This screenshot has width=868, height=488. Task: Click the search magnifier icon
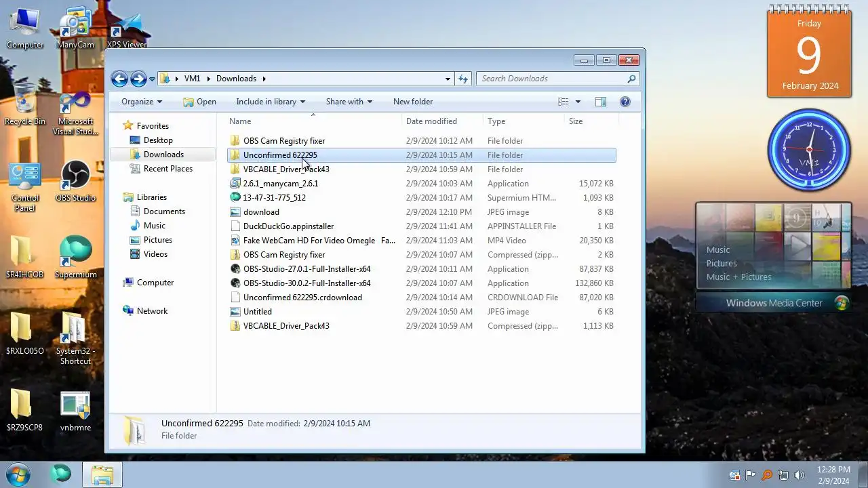(x=631, y=79)
